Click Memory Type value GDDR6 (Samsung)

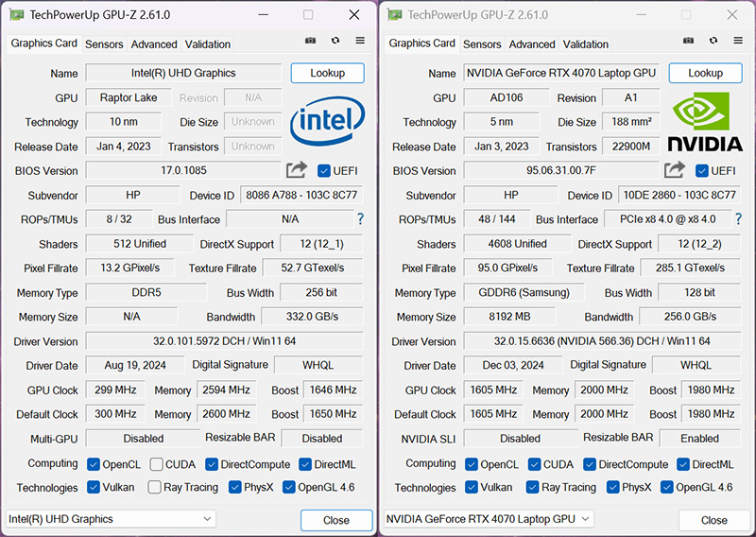click(524, 292)
